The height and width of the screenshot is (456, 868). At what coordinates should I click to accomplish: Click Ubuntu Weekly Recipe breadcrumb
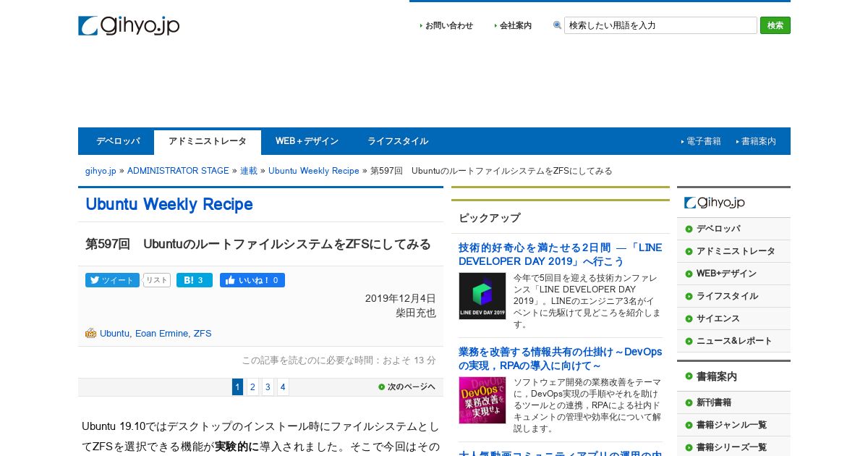(x=314, y=171)
